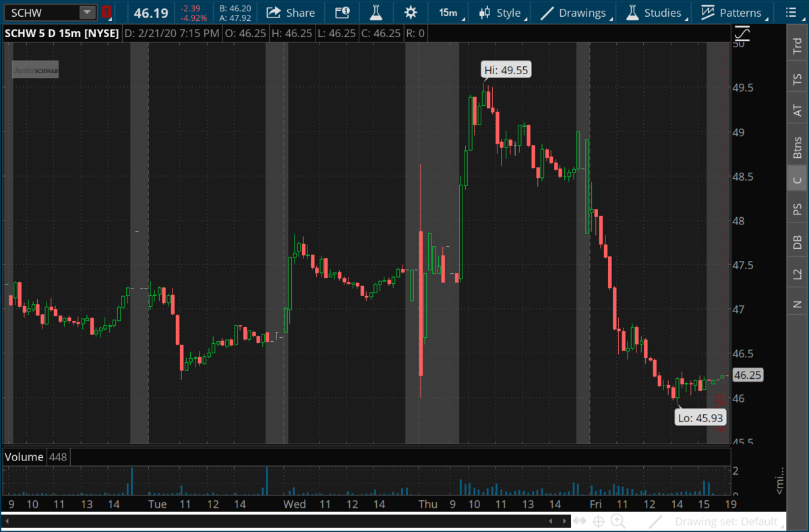The image size is (809, 532).
Task: Open the TS side tab
Action: tap(797, 80)
